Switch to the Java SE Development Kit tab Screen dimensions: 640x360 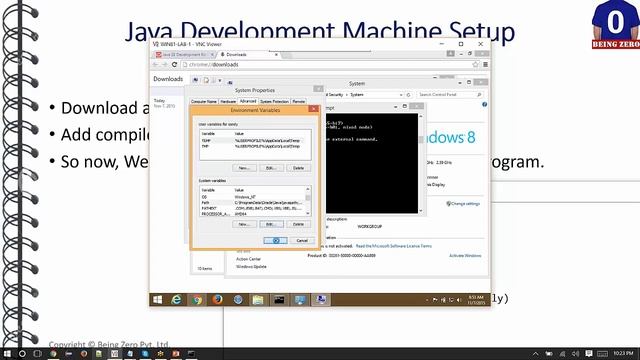[x=184, y=54]
